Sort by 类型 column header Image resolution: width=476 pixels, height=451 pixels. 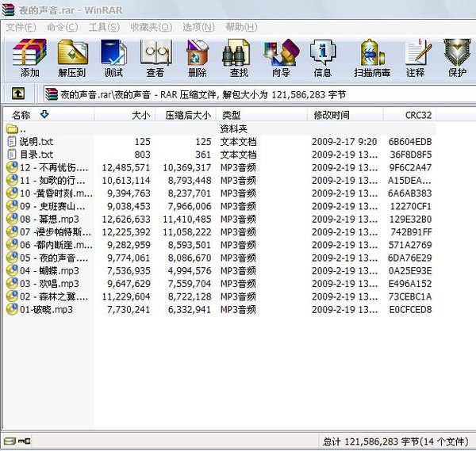(261, 115)
